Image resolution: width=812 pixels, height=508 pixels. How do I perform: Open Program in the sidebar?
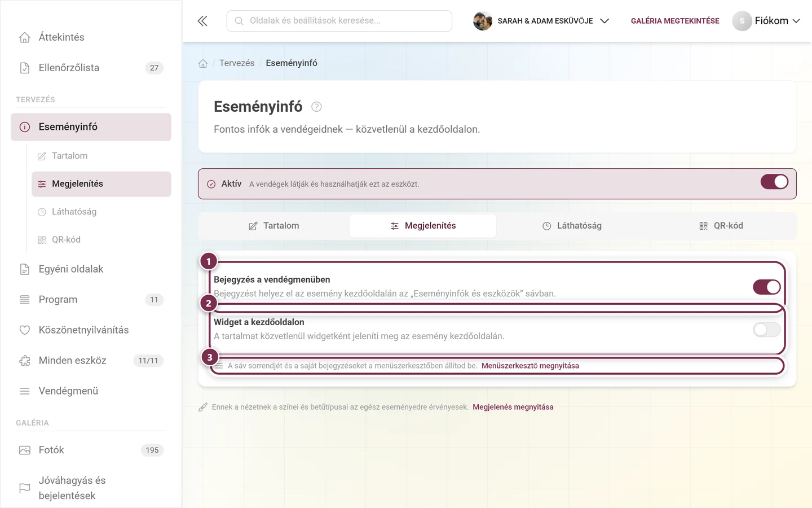point(91,300)
